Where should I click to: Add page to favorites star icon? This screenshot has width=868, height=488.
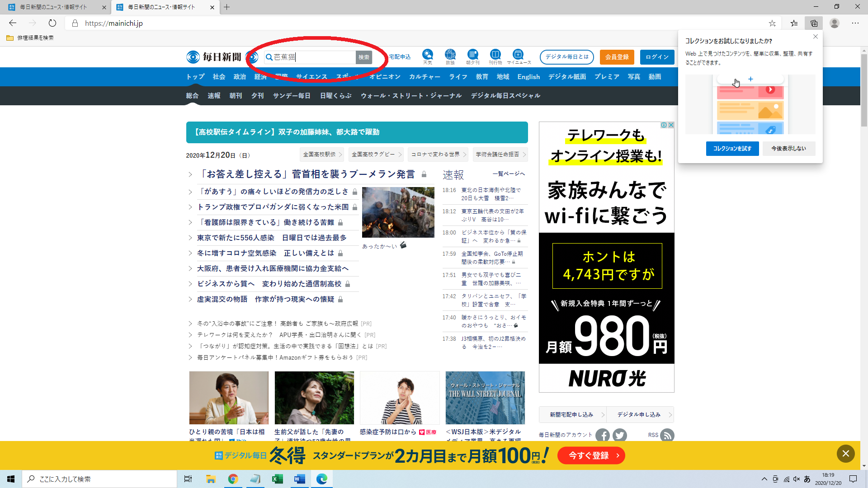pos(772,23)
